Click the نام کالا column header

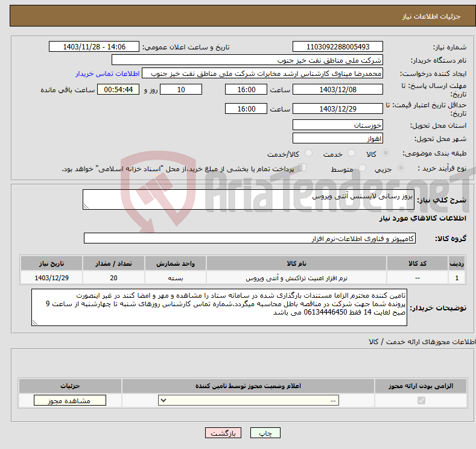[x=296, y=263]
